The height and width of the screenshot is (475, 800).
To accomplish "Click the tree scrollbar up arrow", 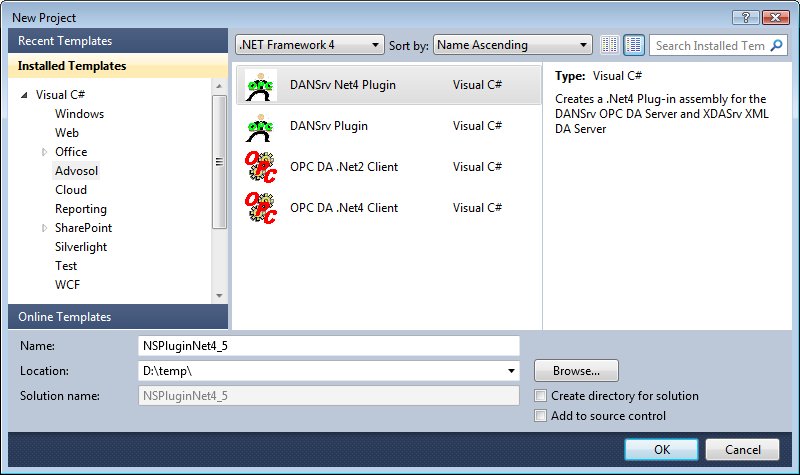I will point(219,86).
